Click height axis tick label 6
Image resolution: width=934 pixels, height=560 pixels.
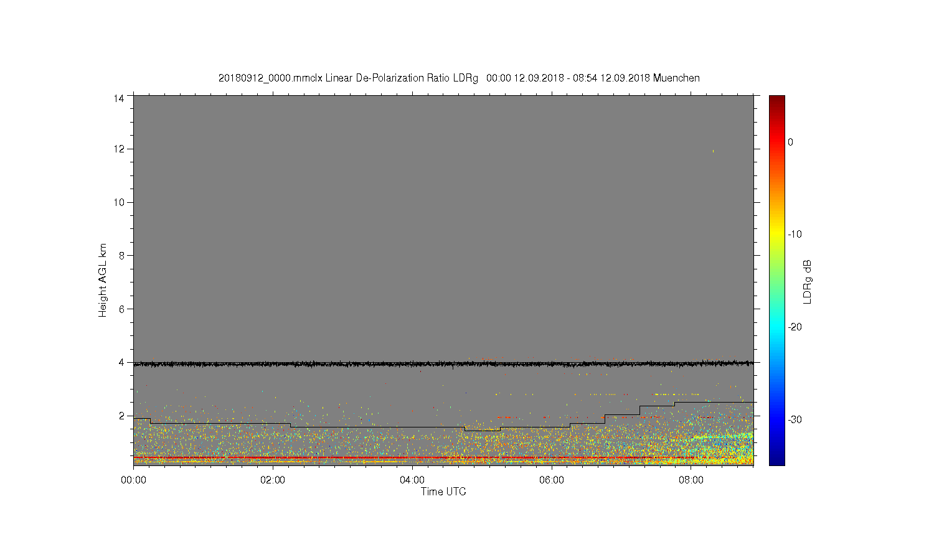click(122, 309)
